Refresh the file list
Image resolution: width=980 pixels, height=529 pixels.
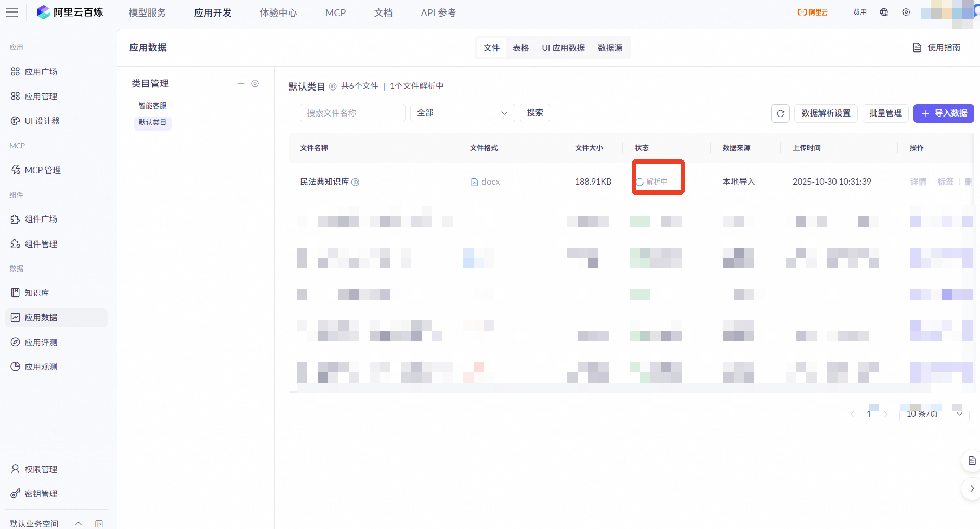pos(780,113)
